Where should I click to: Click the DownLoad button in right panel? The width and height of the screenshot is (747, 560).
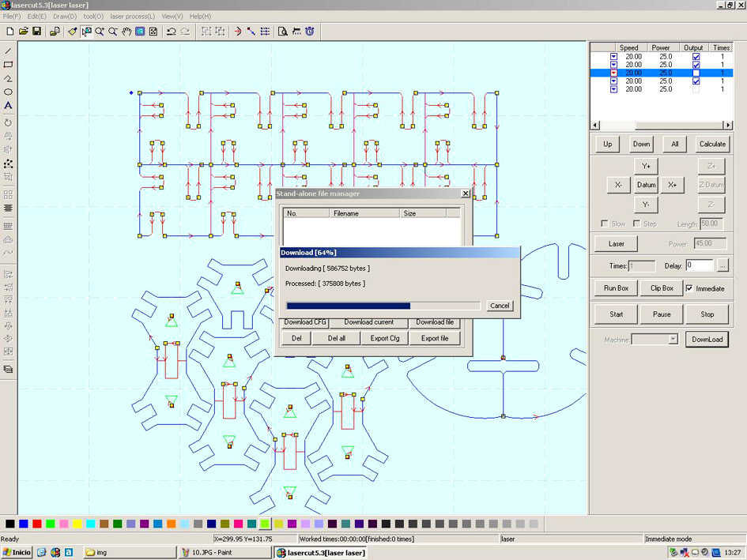pos(707,339)
